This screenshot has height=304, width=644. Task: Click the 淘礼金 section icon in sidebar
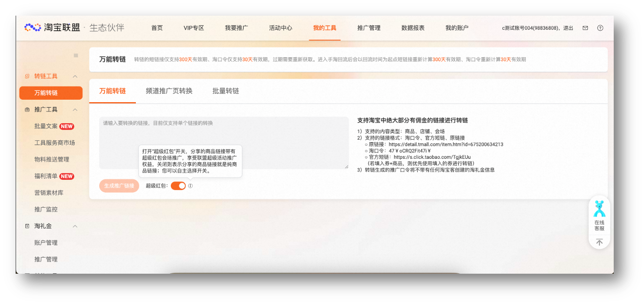pyautogui.click(x=27, y=226)
